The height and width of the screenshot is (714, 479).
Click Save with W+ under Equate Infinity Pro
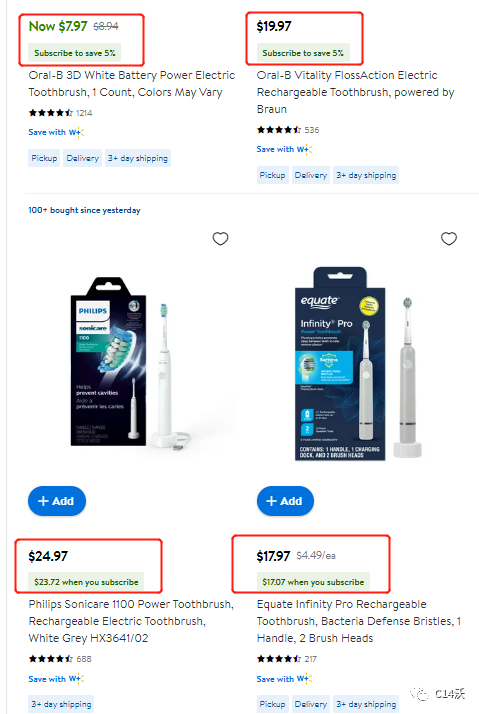click(284, 679)
